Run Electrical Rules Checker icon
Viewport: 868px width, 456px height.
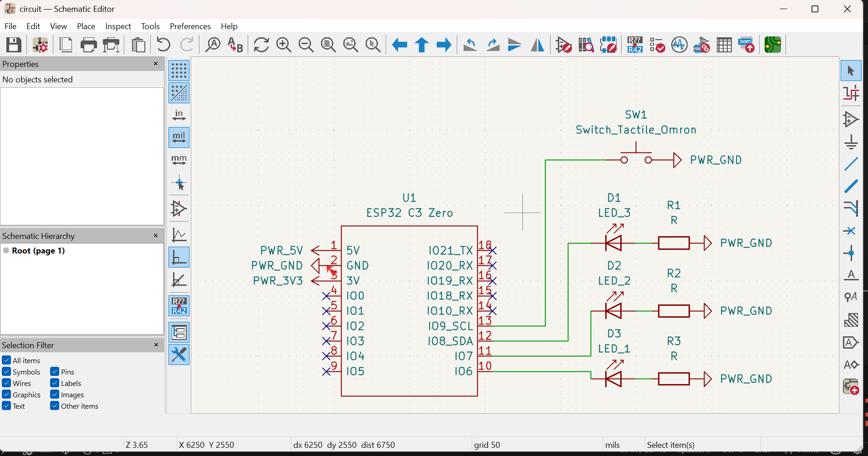657,45
